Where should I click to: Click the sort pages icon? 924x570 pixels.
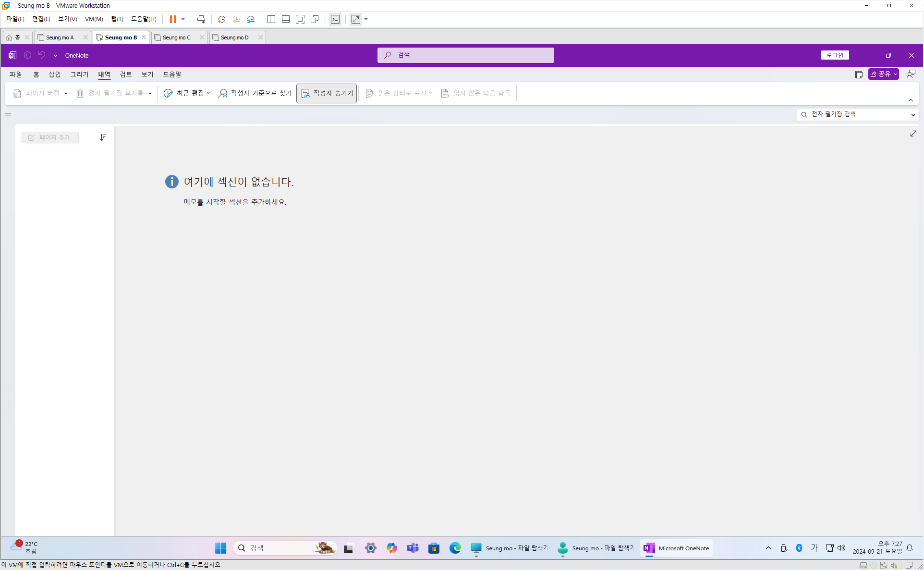tap(103, 137)
